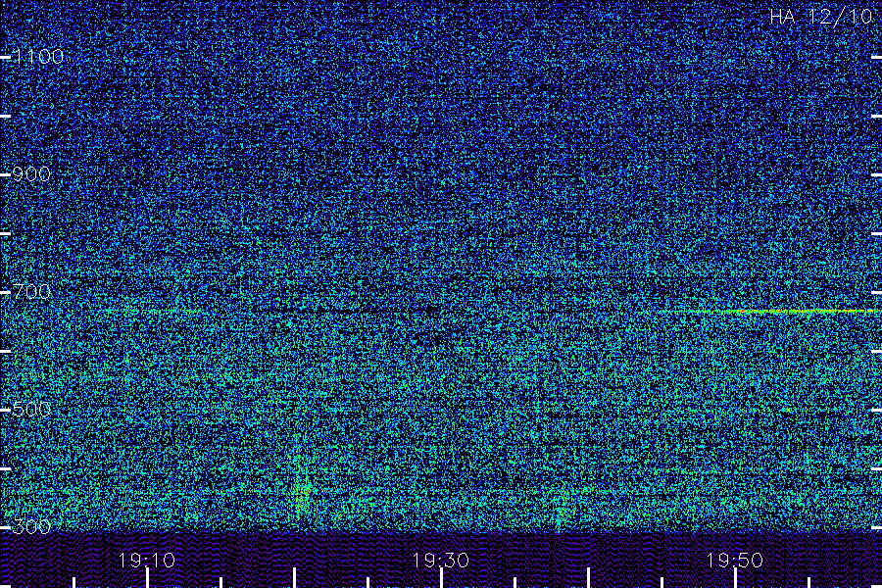The image size is (882, 588).
Task: Select the 19:50 time axis label
Action: (x=735, y=561)
